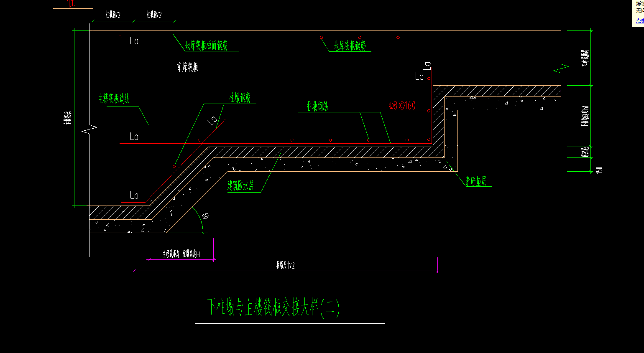644x353 pixels.
Task: Click the 柱墩钢筋 label above the diagonal La
Action: (240, 98)
